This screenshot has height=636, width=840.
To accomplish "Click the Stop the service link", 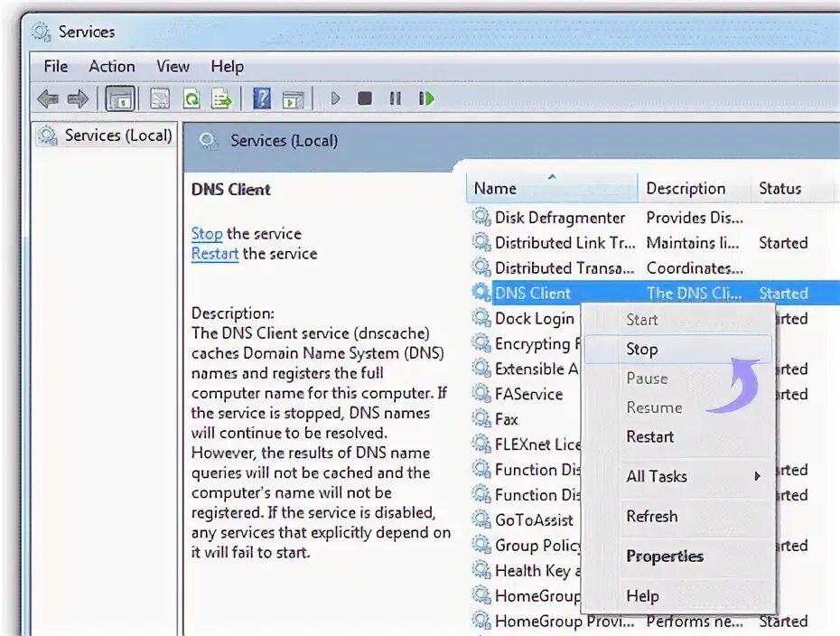I will point(207,234).
